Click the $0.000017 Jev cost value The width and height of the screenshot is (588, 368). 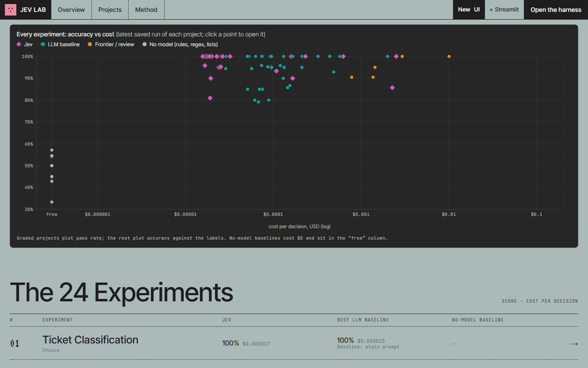256,344
